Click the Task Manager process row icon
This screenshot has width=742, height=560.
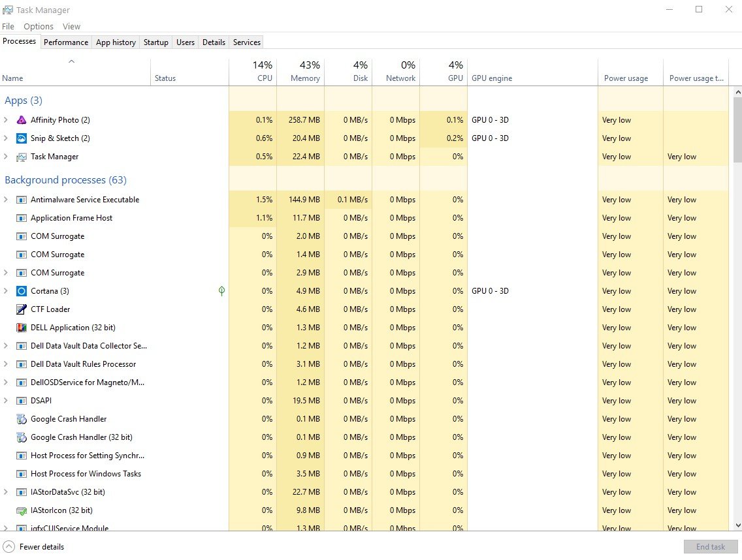click(x=22, y=157)
